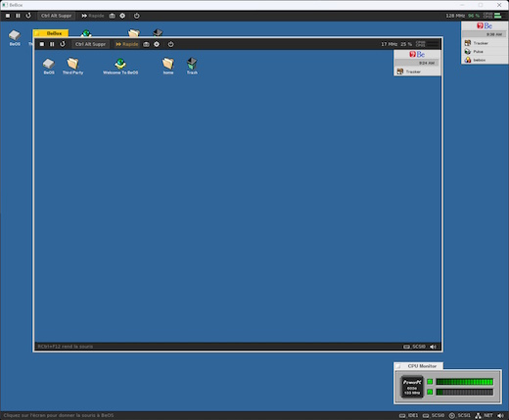
Task: Send Ctrl Alt Suppr from outer toolbar
Action: 56,16
